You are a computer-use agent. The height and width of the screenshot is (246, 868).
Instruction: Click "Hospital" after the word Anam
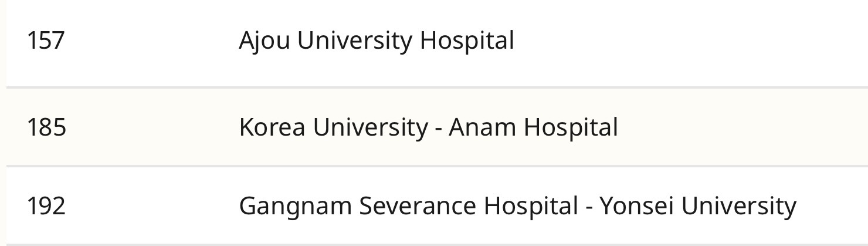click(571, 127)
